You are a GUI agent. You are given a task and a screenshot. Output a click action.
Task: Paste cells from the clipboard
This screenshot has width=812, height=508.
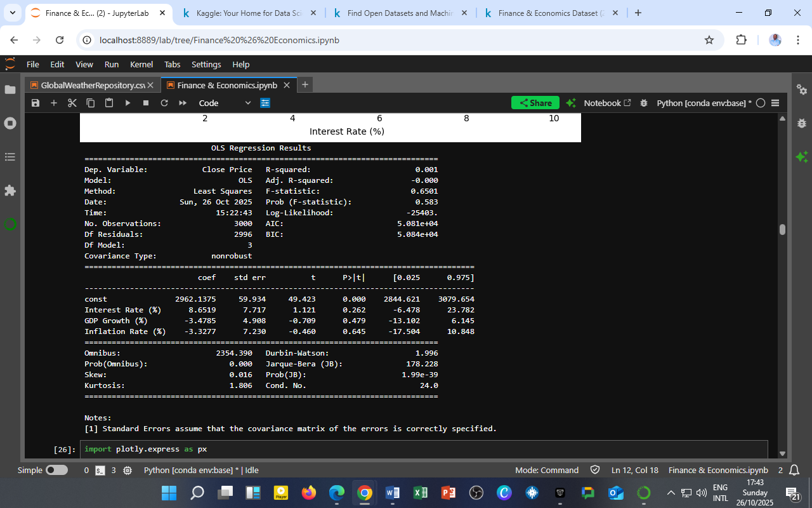click(108, 103)
